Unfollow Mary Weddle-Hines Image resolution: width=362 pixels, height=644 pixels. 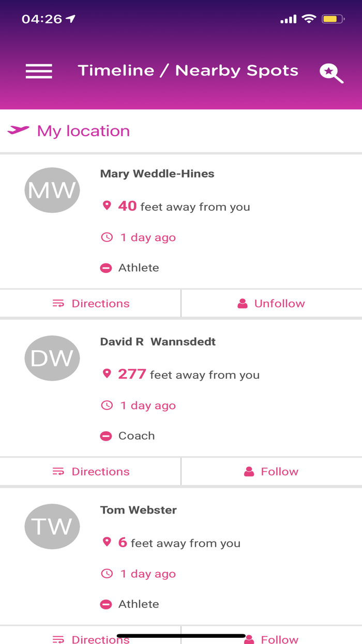(x=271, y=303)
